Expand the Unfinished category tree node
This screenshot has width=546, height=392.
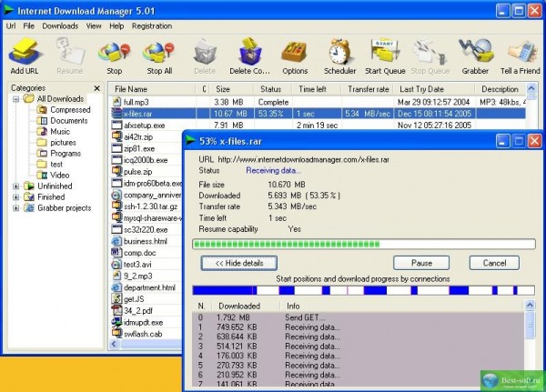16,186
